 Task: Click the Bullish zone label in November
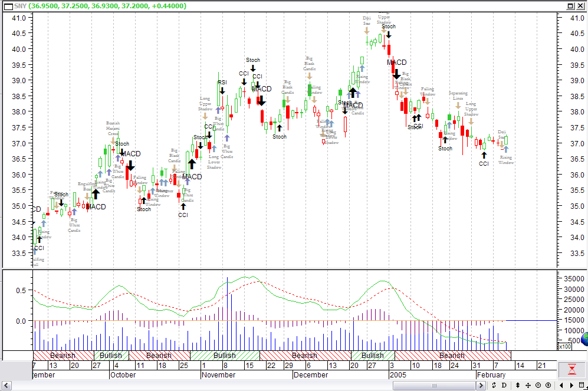coord(224,356)
